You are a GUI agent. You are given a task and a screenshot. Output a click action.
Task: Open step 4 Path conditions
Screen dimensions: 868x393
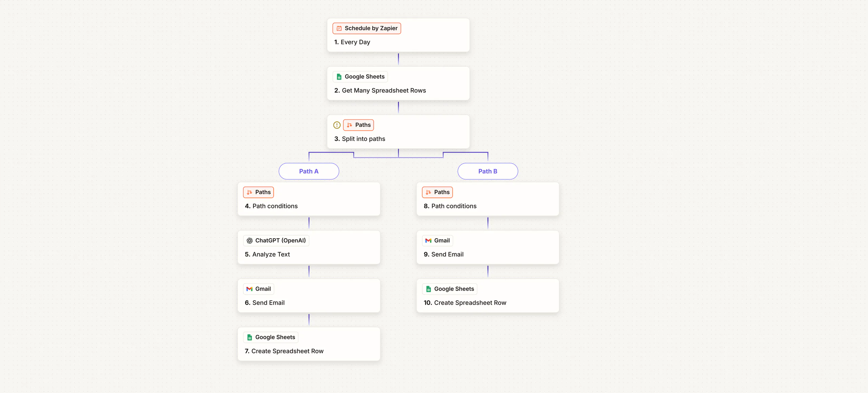tap(309, 199)
